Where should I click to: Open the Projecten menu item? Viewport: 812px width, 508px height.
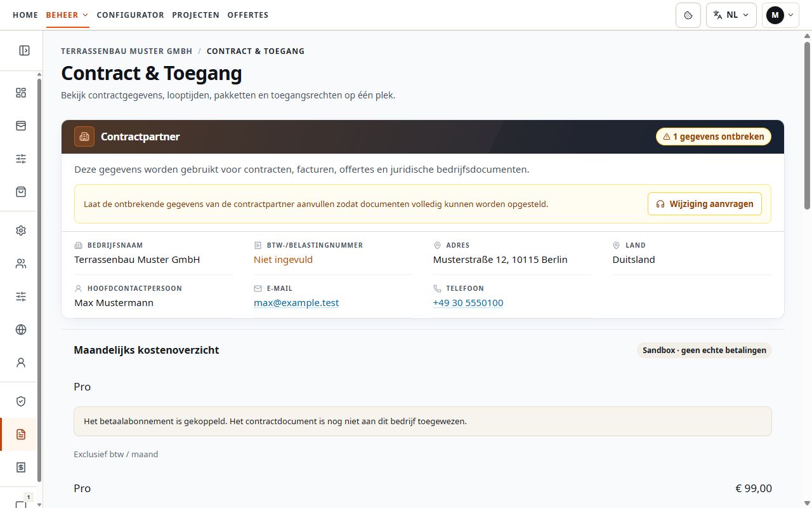click(195, 15)
